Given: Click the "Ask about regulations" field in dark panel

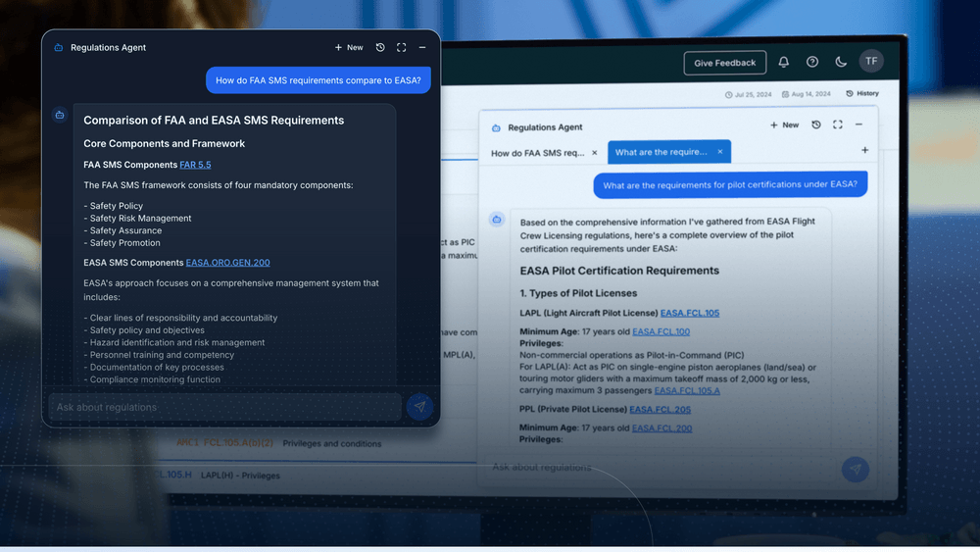Looking at the screenshot, I should (x=225, y=407).
